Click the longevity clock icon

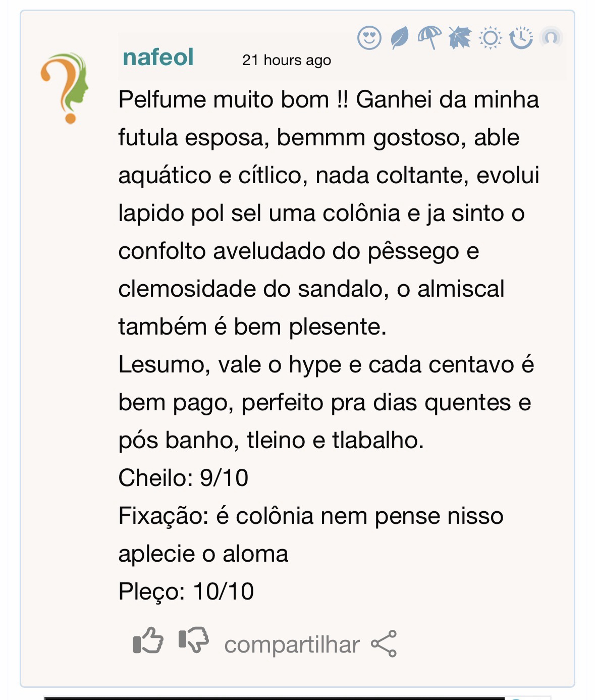point(521,38)
